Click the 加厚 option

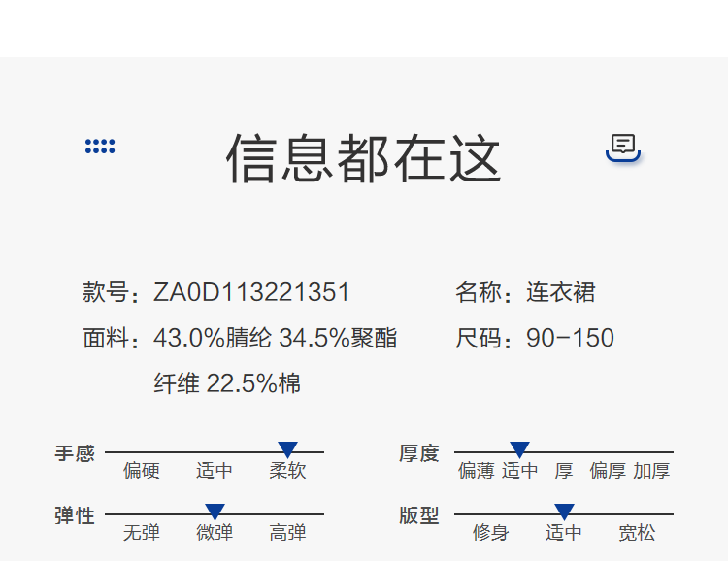click(651, 471)
